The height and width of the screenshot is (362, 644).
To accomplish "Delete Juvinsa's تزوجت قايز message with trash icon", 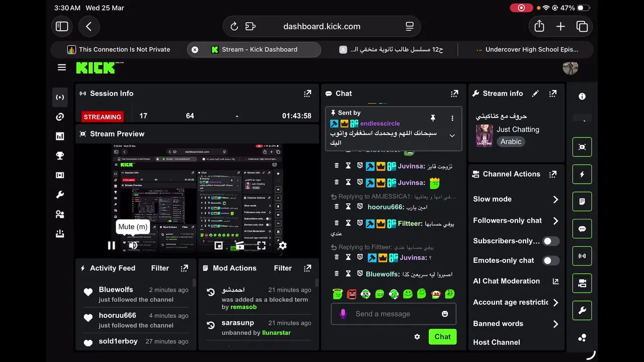I will pos(337,166).
